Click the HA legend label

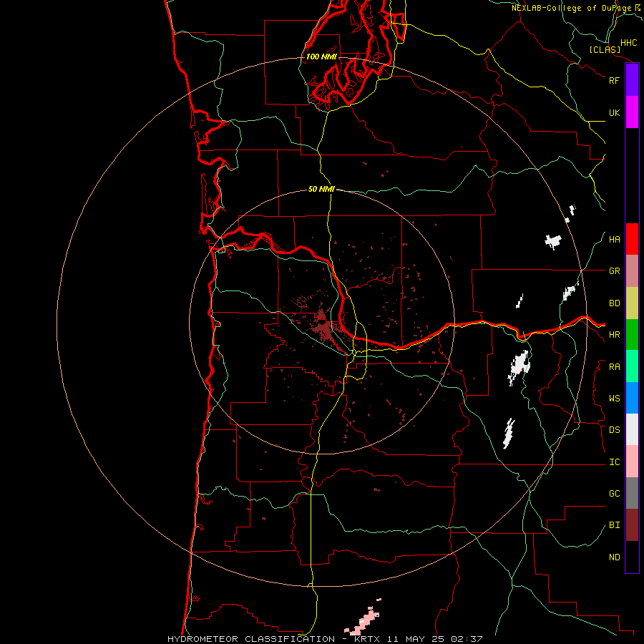click(614, 240)
